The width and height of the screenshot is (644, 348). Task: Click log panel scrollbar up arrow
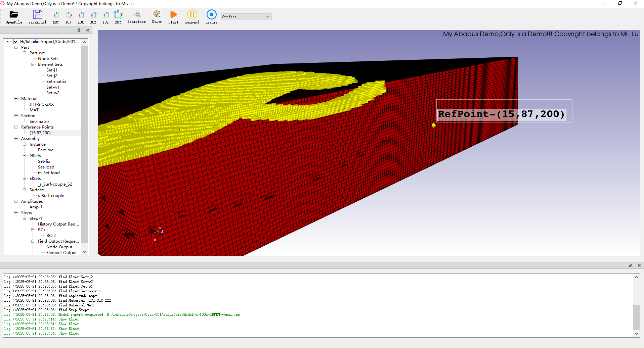[x=636, y=277]
